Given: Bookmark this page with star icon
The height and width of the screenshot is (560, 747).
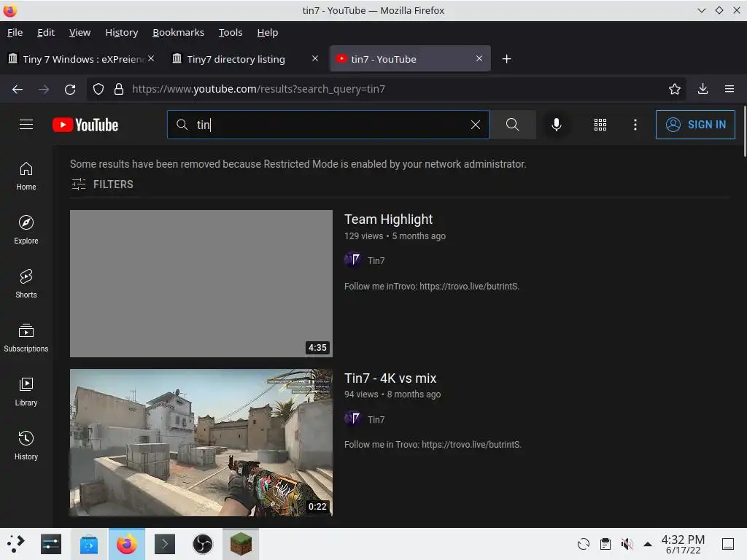Looking at the screenshot, I should (675, 89).
